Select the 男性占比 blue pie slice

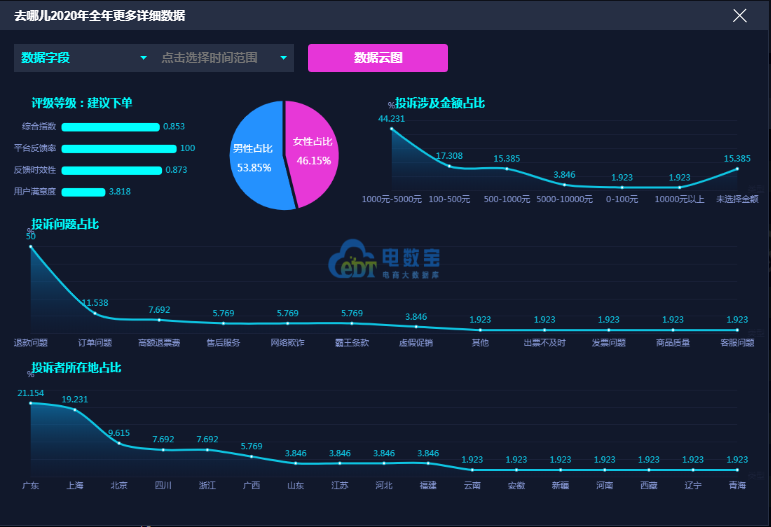[x=255, y=157]
